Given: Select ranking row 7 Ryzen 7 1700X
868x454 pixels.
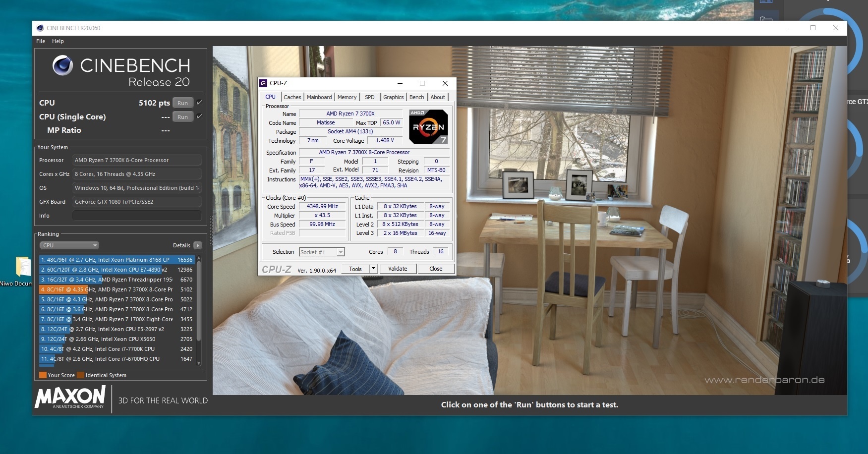Looking at the screenshot, I should click(117, 319).
